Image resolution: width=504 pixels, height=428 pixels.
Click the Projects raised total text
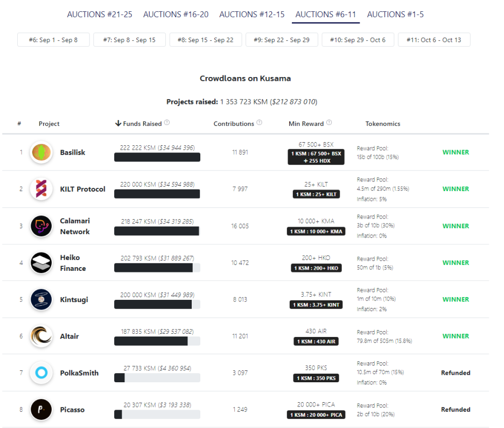[242, 102]
